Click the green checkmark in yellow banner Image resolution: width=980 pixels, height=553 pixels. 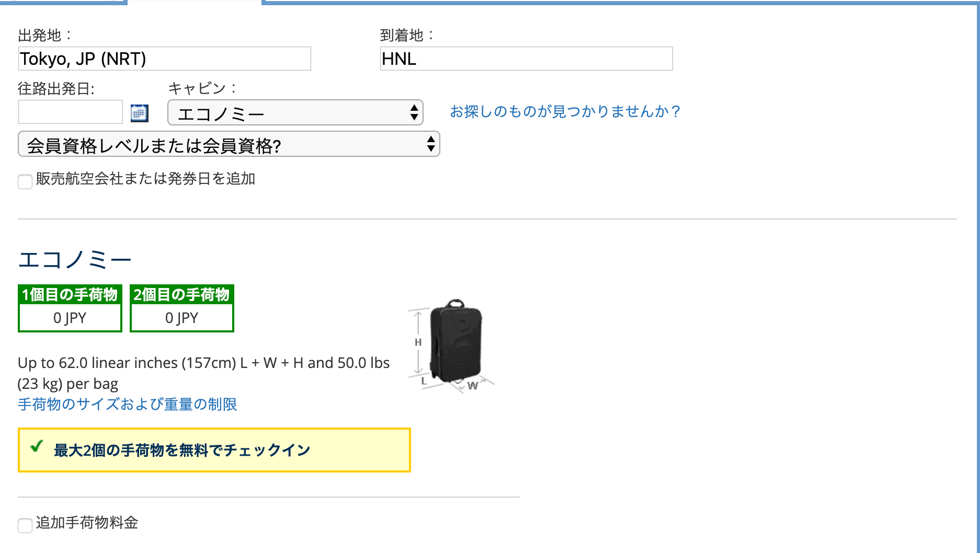(37, 447)
